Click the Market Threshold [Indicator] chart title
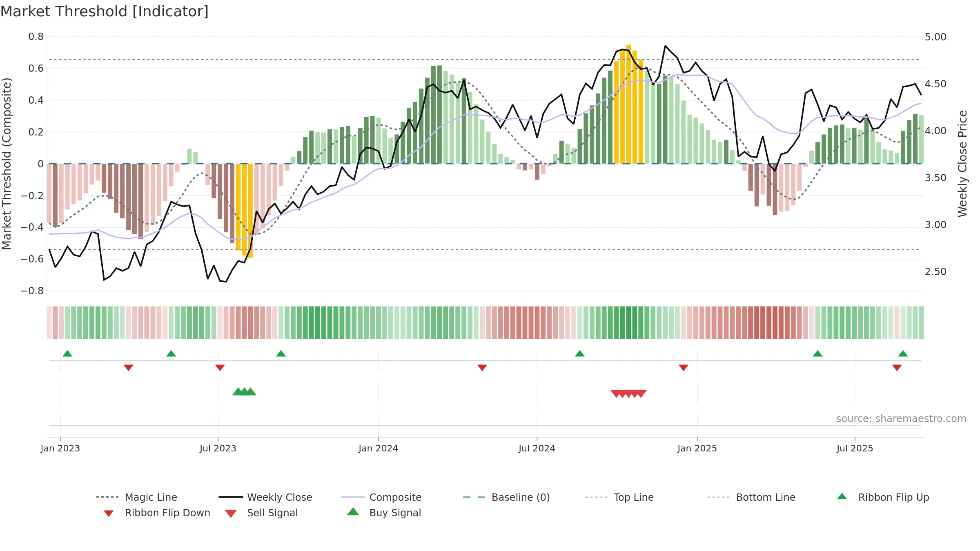Screen dimensions: 980x551 105,11
